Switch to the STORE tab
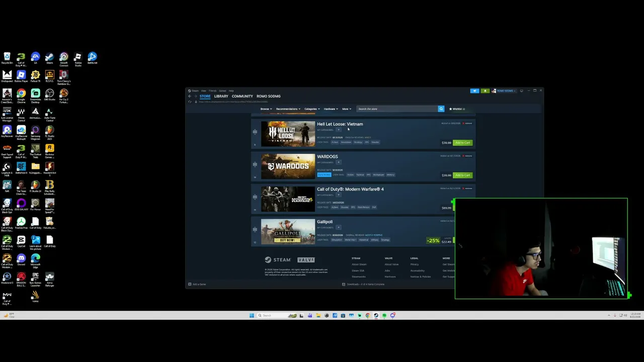 205,96
